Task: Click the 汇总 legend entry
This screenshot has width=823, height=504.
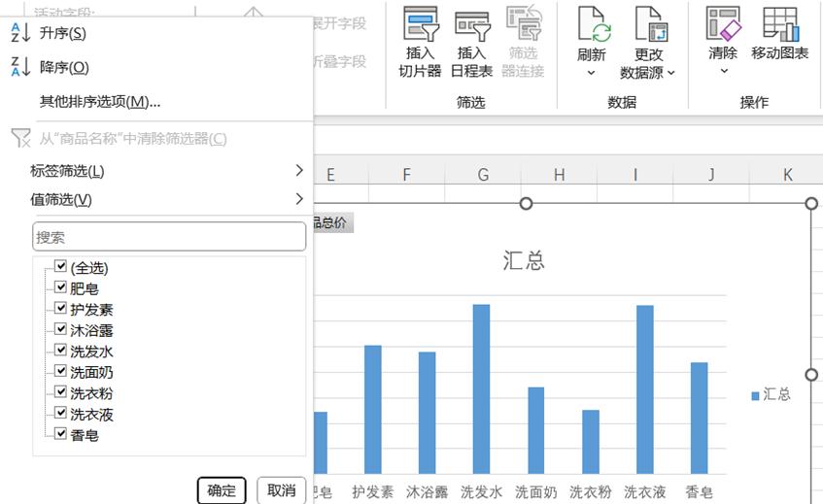Action: [771, 394]
